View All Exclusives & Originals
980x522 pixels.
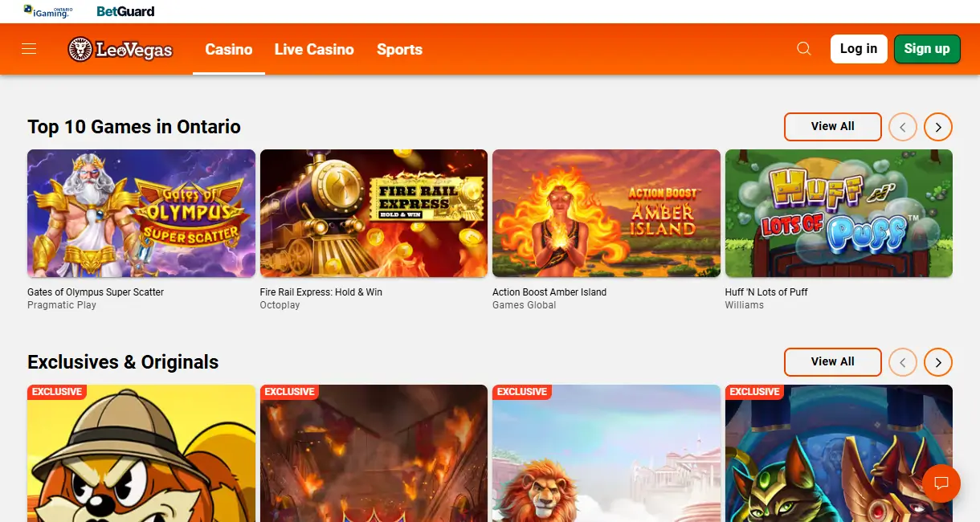[832, 361]
